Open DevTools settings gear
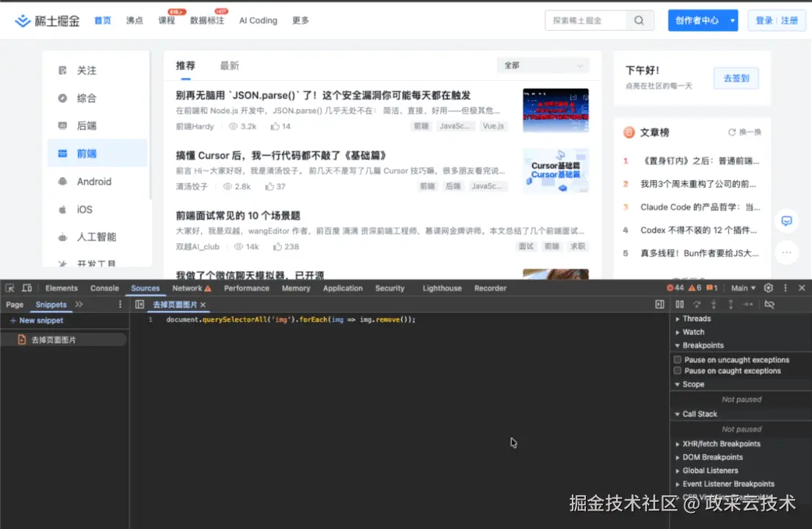This screenshot has height=529, width=812. [x=769, y=288]
